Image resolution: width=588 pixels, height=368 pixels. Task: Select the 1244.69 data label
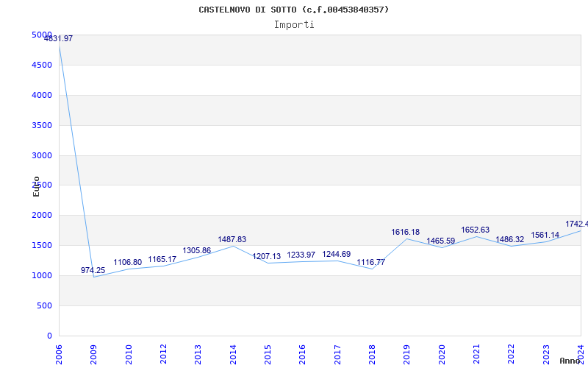[337, 254]
